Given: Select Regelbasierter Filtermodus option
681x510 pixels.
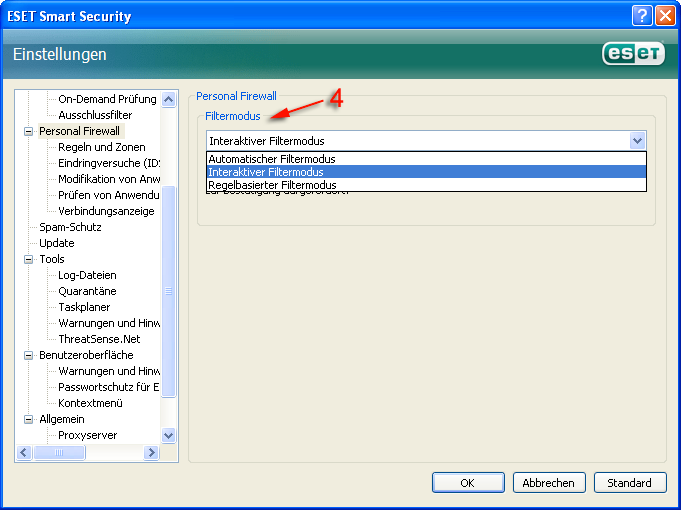Looking at the screenshot, I should [426, 185].
